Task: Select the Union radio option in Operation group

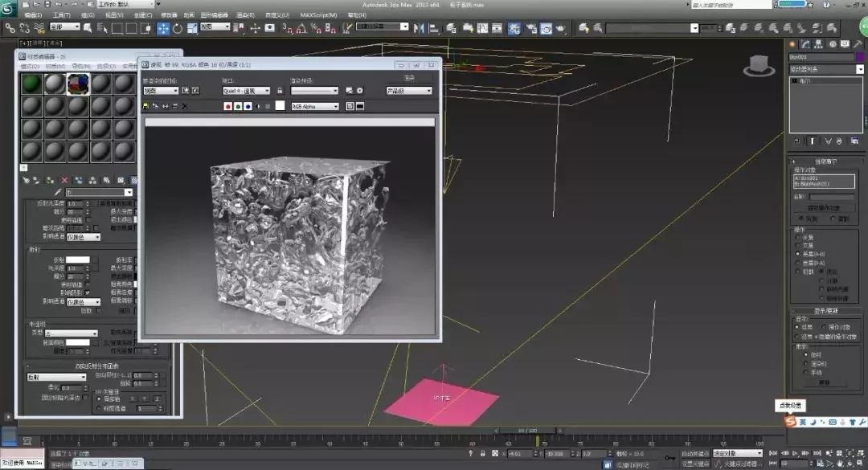Action: point(798,238)
